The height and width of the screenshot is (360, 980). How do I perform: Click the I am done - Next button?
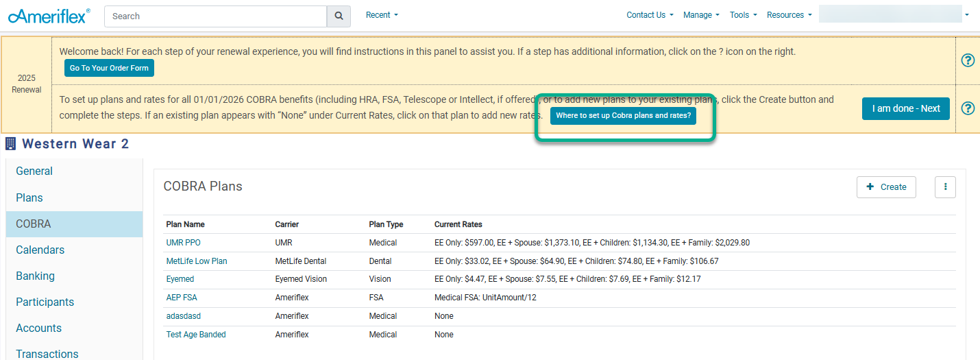[x=905, y=108]
